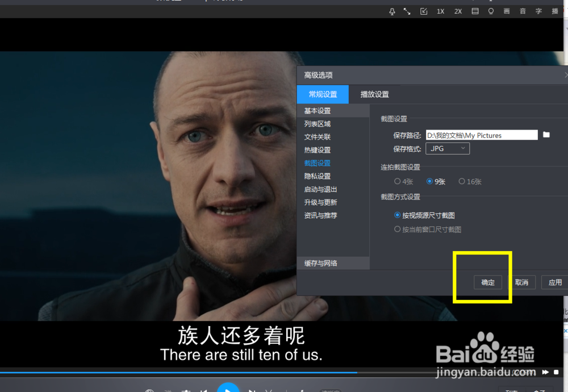Choose 按当前窗口尺寸截图 radio option
The height and width of the screenshot is (392, 568).
[428, 230]
